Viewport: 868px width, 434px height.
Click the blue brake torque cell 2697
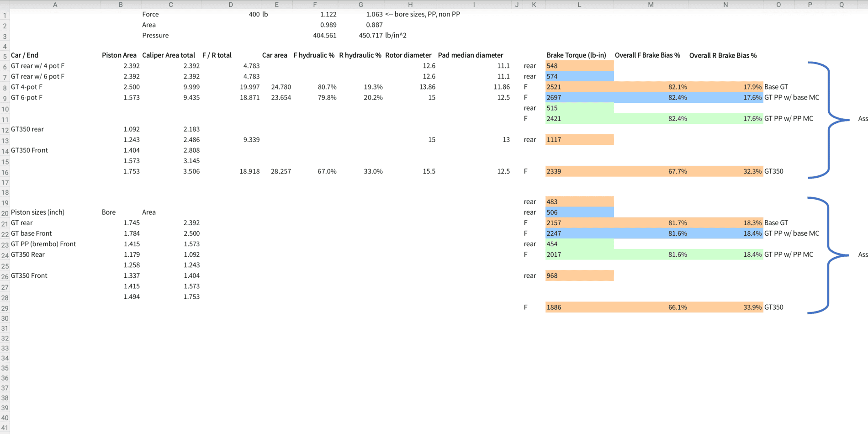579,97
